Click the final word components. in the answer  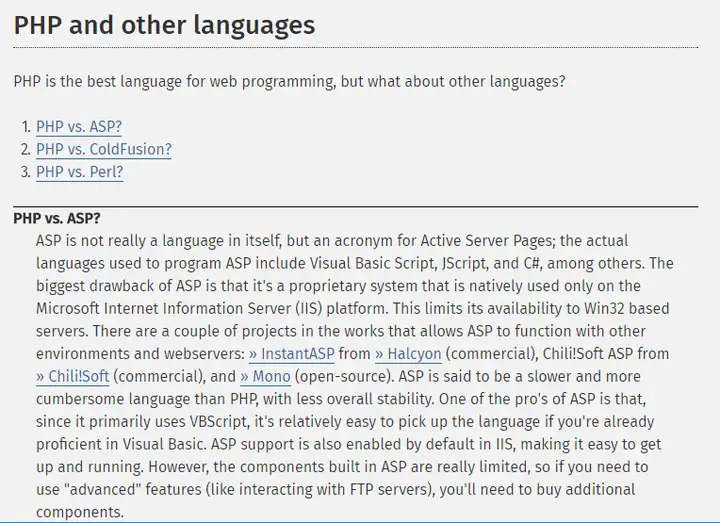(80, 512)
